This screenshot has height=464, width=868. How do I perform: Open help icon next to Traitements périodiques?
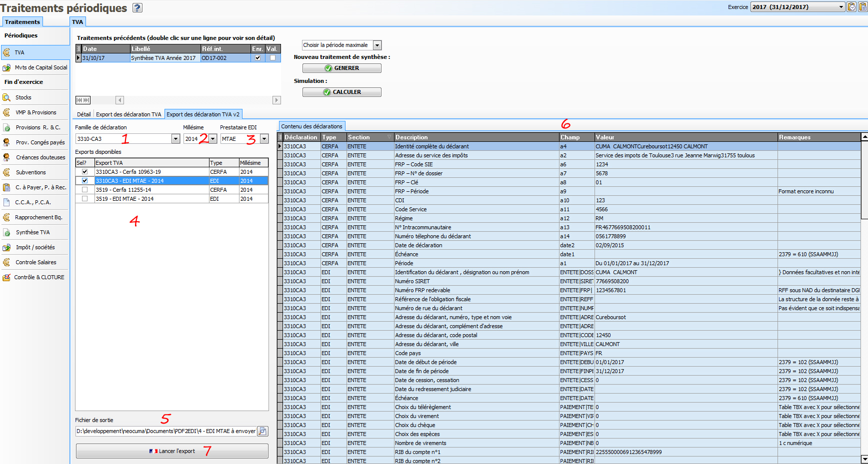pyautogui.click(x=137, y=7)
